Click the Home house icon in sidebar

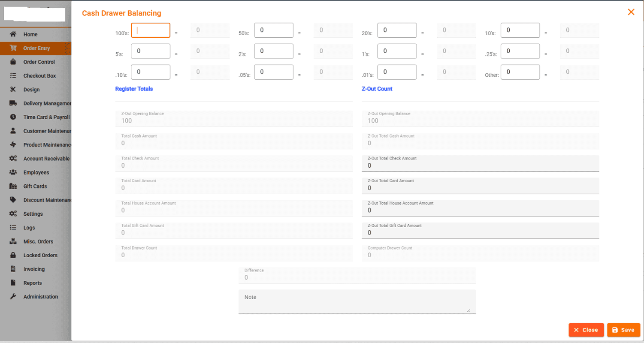[x=13, y=34]
